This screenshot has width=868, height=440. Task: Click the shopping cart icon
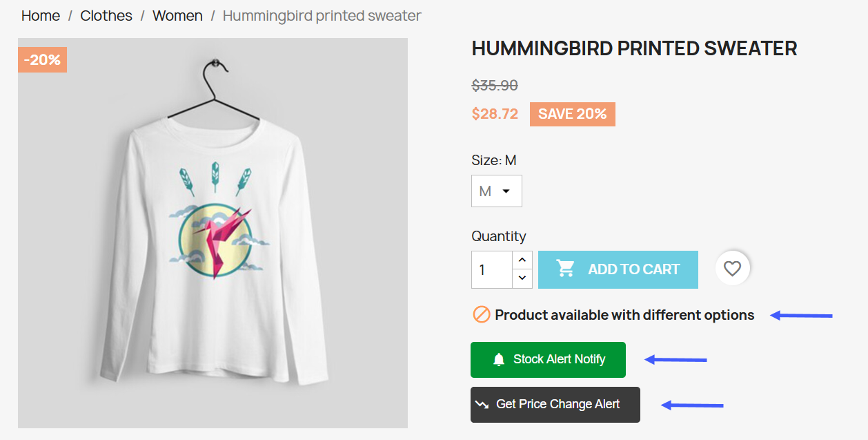(x=566, y=269)
